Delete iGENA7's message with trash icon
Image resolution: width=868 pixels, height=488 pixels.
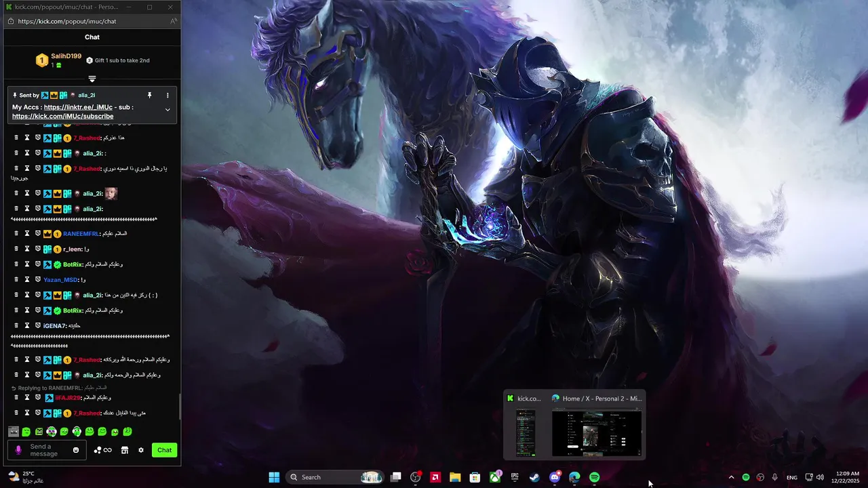click(16, 325)
